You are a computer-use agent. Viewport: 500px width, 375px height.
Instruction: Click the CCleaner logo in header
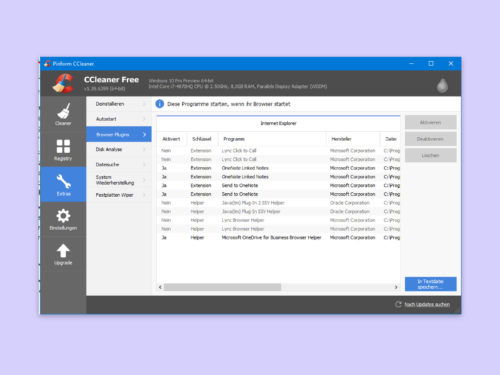63,83
